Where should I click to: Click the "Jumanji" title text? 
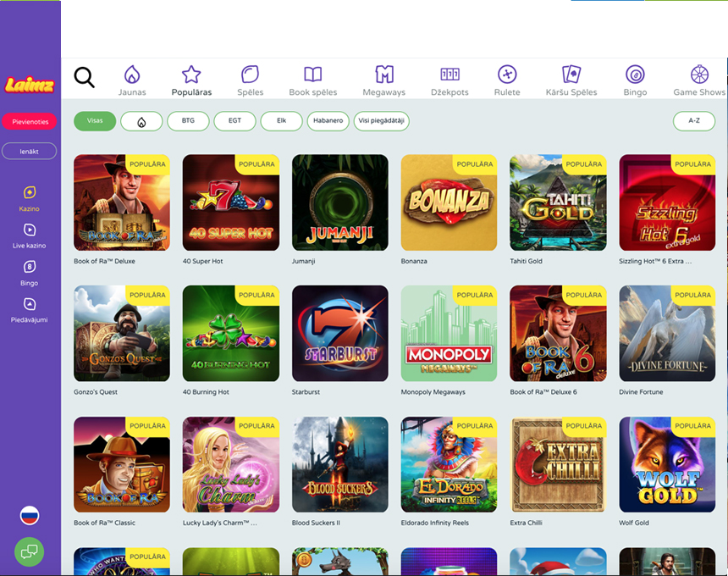(x=304, y=262)
